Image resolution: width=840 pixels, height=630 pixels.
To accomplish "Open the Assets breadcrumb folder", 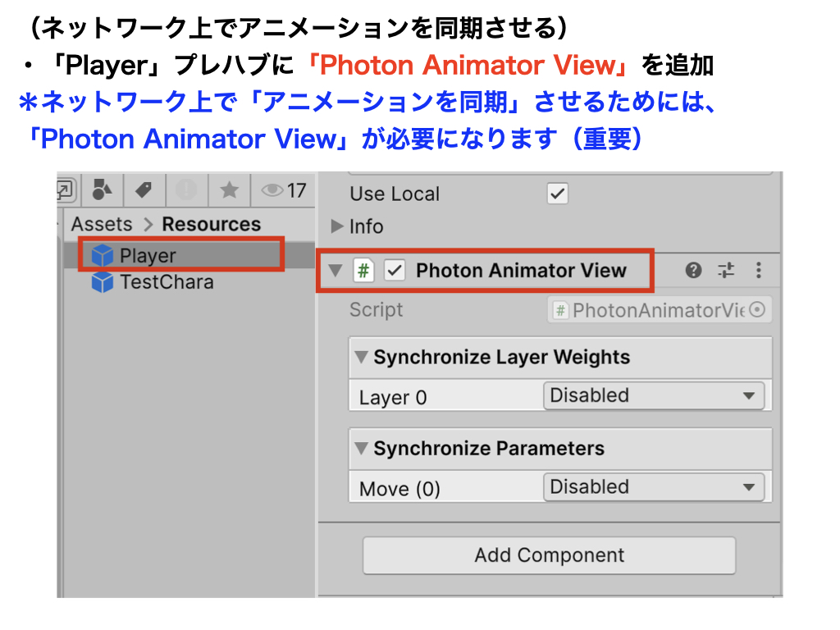I will [102, 224].
